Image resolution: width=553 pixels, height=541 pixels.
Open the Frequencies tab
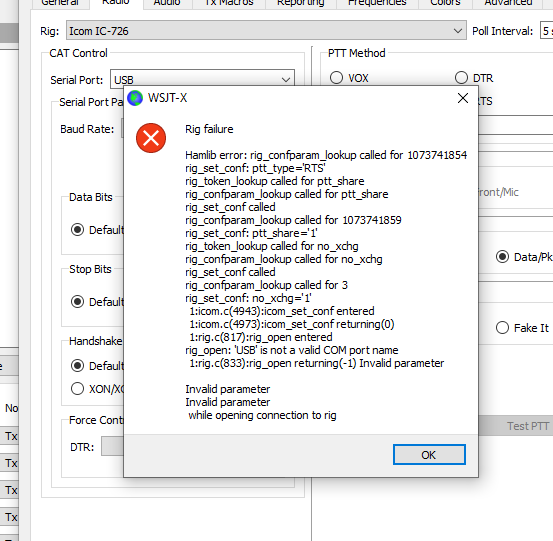click(x=377, y=4)
